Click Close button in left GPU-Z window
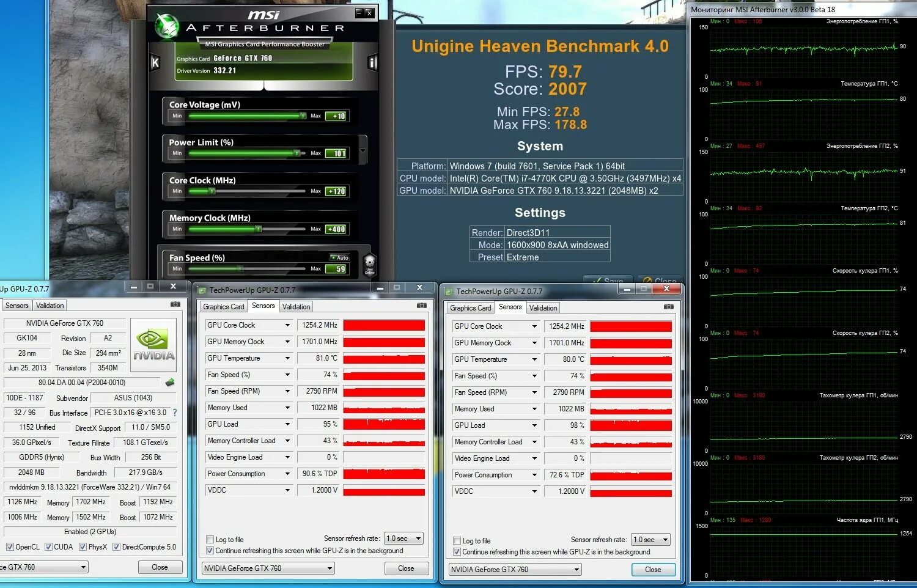Screen dimensions: 917x588 (x=160, y=567)
